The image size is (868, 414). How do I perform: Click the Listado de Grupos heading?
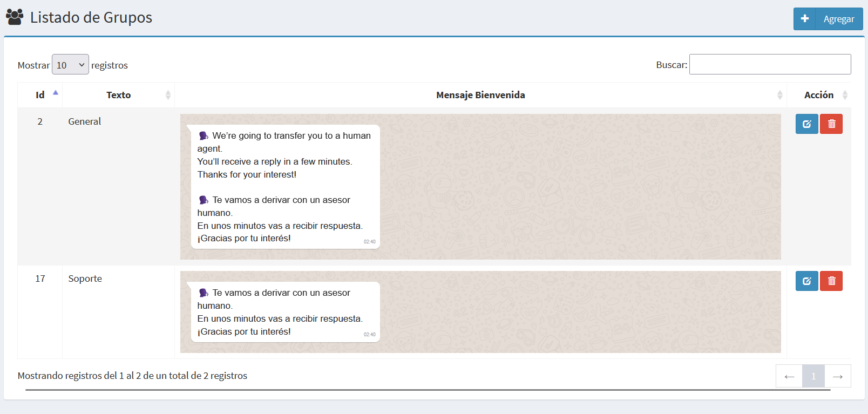(x=91, y=17)
